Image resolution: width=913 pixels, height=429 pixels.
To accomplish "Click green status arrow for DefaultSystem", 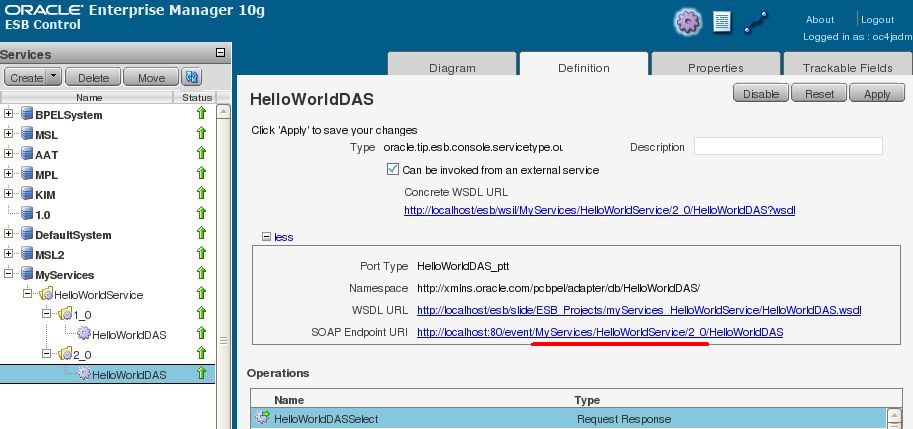I will 201,233.
